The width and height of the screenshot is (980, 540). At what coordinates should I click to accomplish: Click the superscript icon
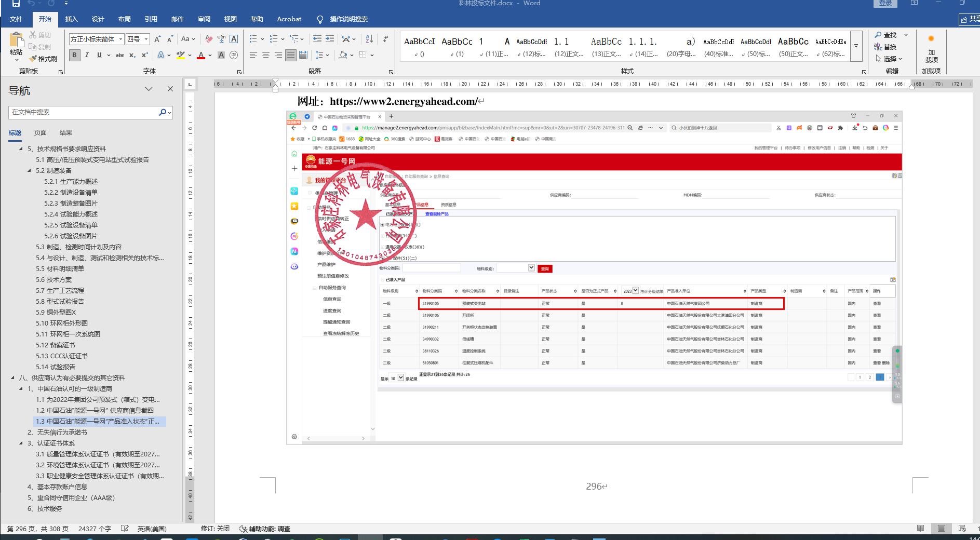(145, 55)
